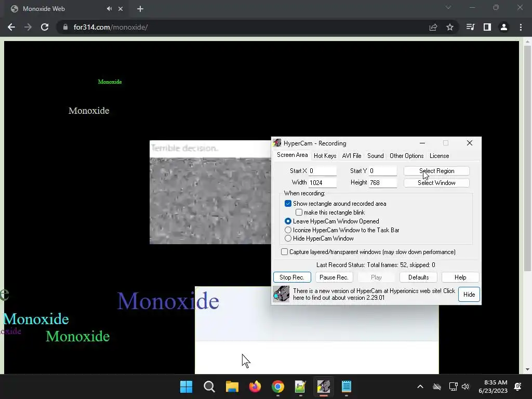The width and height of the screenshot is (532, 399).
Task: Click the Select Window button
Action: (436, 183)
